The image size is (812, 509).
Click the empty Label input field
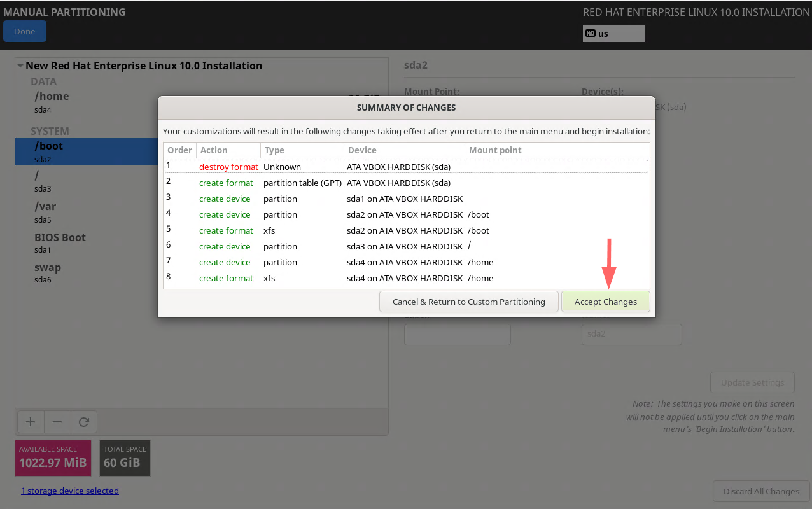coord(457,335)
